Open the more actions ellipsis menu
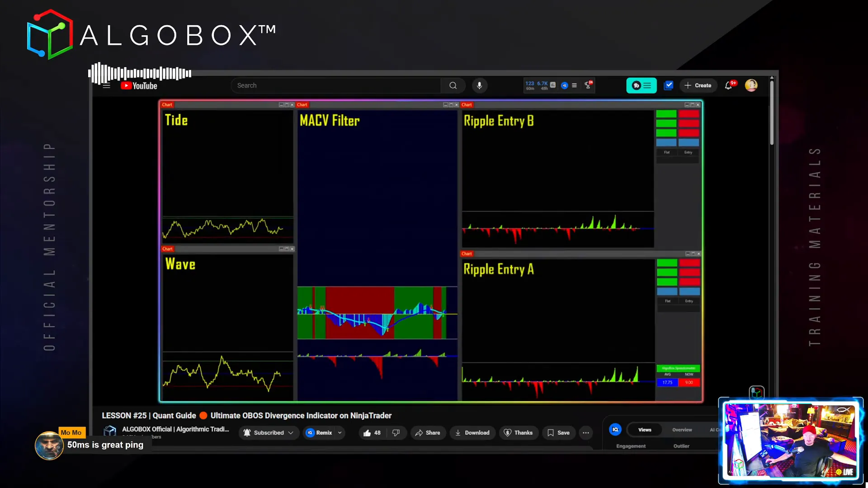The image size is (868, 488). pyautogui.click(x=586, y=433)
